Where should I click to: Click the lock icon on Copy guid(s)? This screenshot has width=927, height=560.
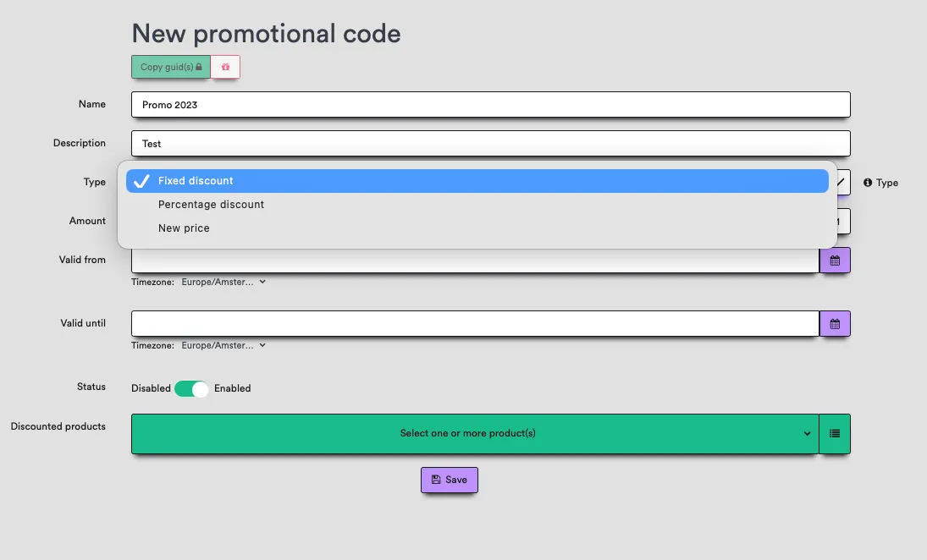[x=199, y=67]
